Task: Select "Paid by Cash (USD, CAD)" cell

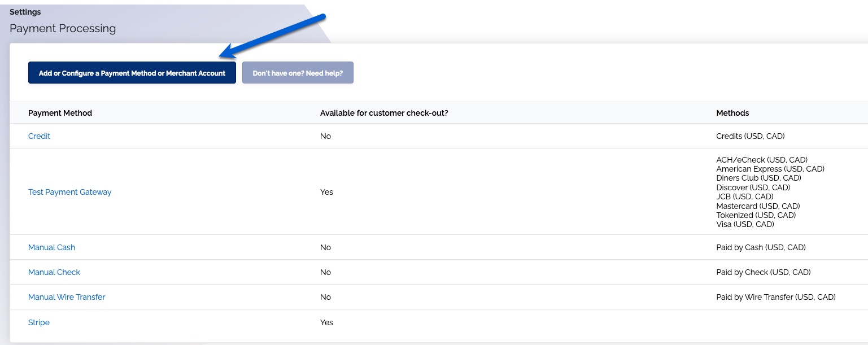Action: tap(761, 247)
